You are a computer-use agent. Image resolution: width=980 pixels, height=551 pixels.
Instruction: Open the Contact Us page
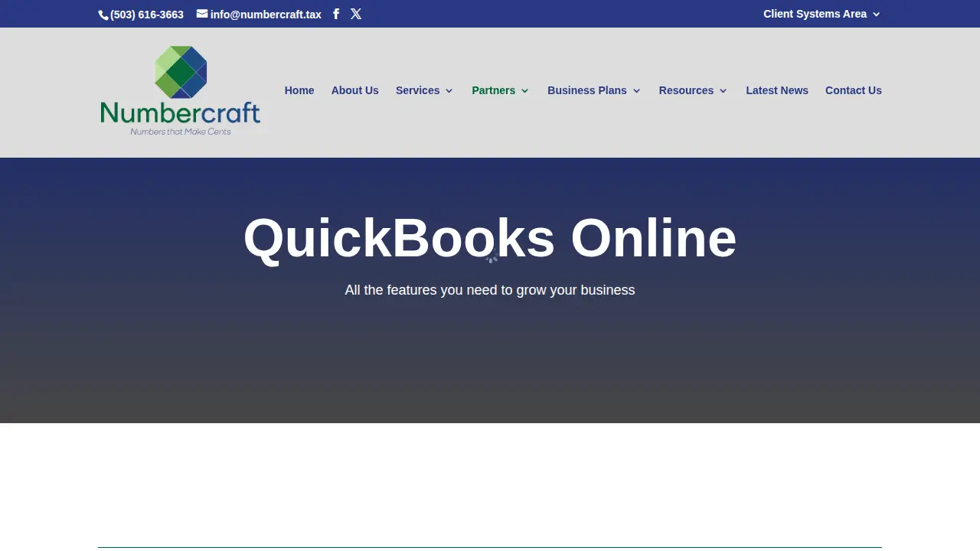click(854, 90)
